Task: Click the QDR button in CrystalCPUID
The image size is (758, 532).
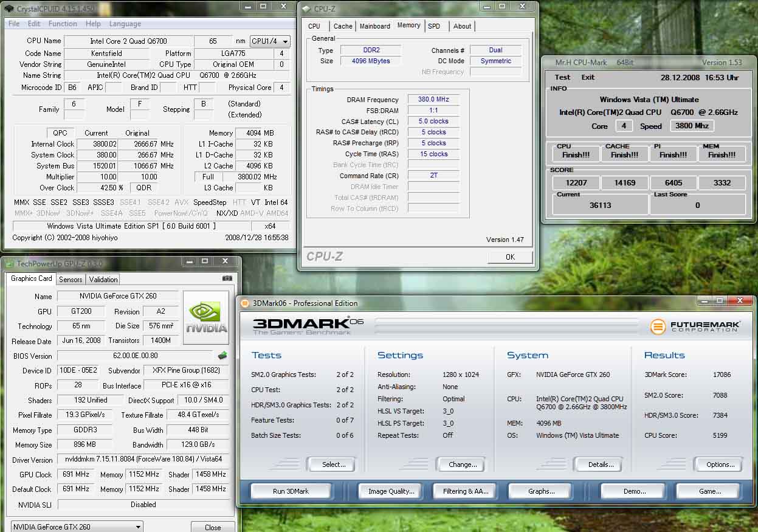Action: click(144, 188)
